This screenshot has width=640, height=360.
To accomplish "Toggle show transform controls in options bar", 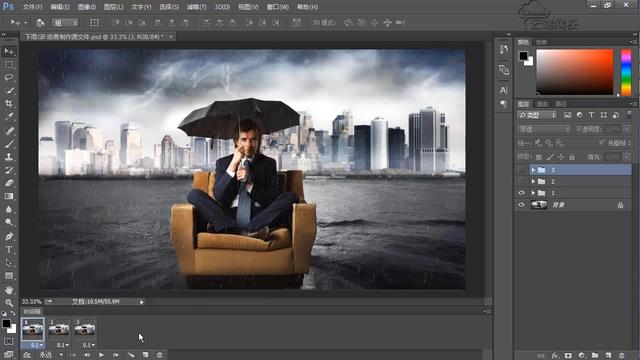I will [x=95, y=23].
